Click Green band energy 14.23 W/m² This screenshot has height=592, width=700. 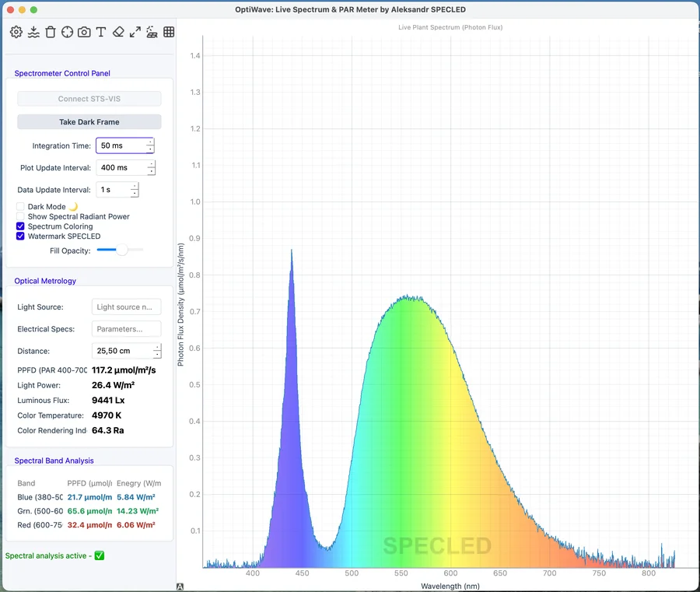click(138, 511)
